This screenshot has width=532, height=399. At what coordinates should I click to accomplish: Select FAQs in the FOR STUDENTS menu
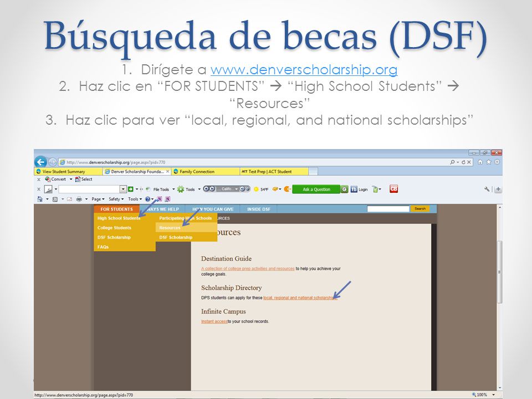tap(103, 247)
